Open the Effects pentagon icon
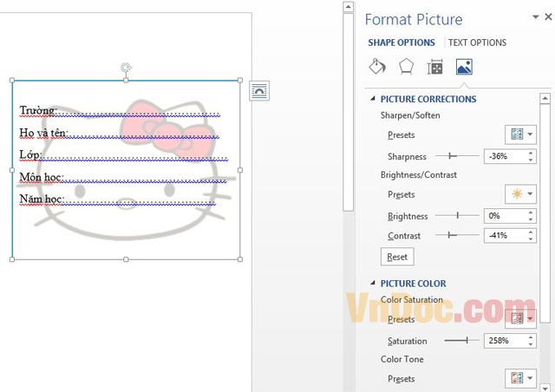The height and width of the screenshot is (392, 555). click(406, 67)
